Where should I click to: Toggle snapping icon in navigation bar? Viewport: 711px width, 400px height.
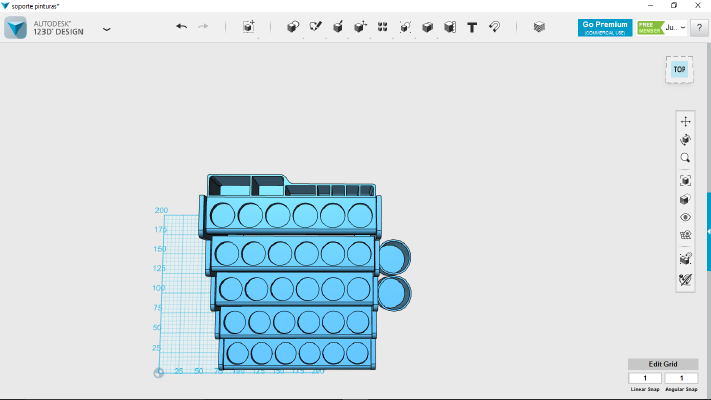pos(685,259)
